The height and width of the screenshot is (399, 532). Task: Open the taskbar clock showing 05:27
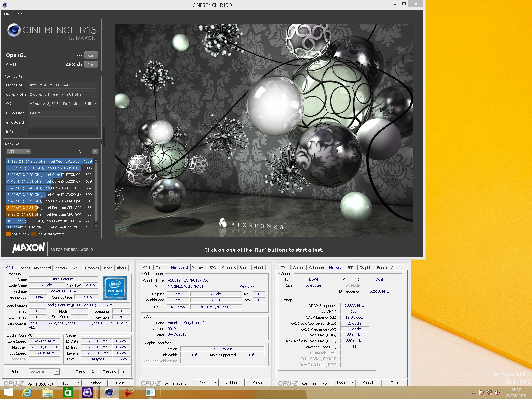[x=516, y=393]
